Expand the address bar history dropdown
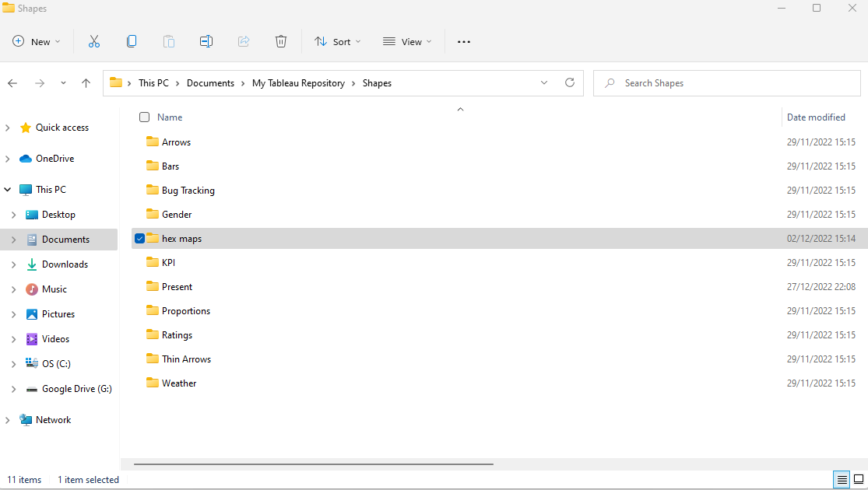This screenshot has width=868, height=490. click(544, 82)
